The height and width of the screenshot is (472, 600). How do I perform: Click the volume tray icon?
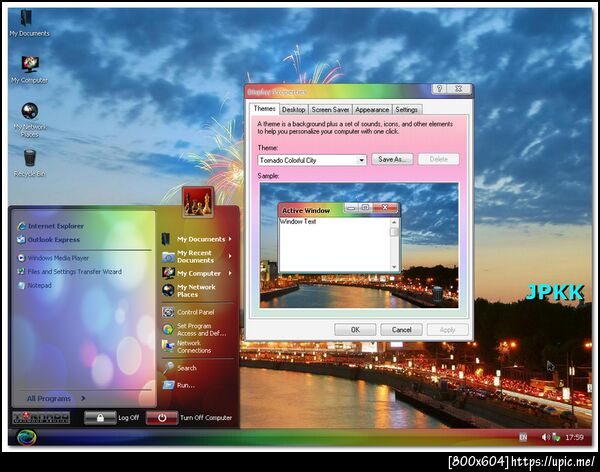545,437
